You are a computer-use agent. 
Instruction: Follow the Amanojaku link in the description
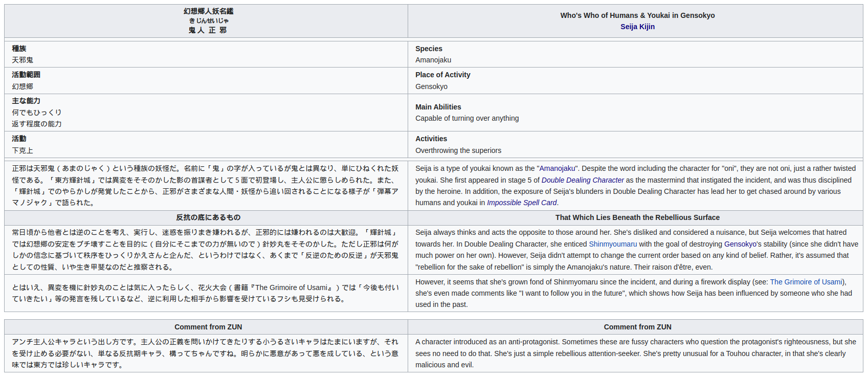pos(557,168)
